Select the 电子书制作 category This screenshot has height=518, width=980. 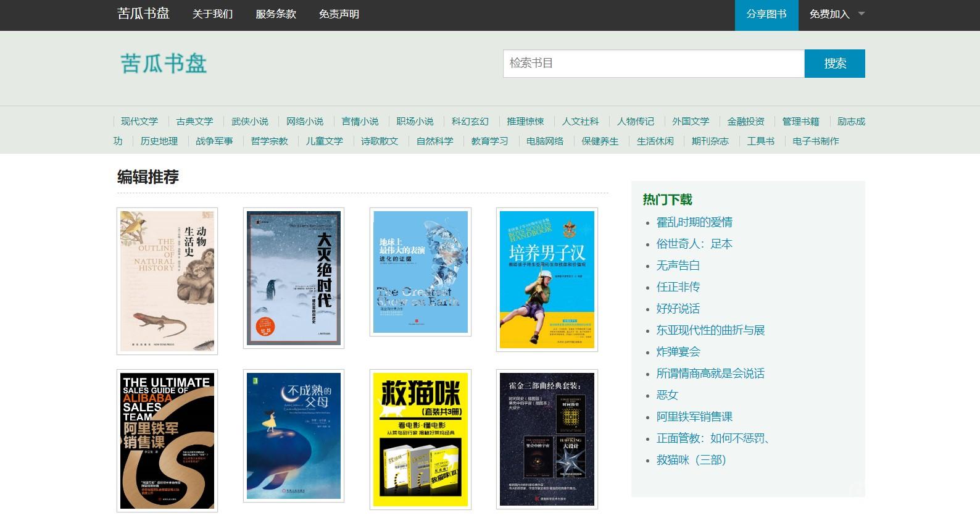815,141
